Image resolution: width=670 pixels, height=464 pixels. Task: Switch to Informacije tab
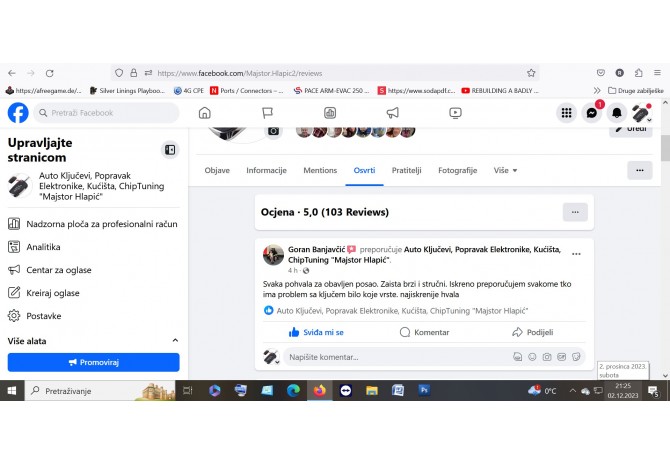tap(266, 170)
